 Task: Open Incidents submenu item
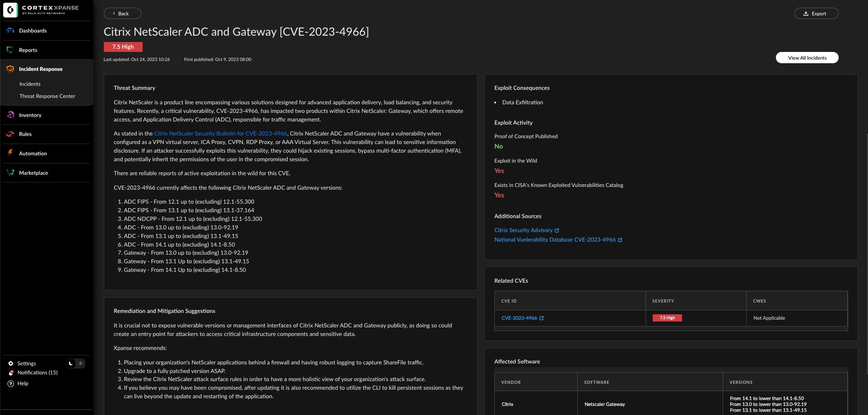click(x=30, y=84)
